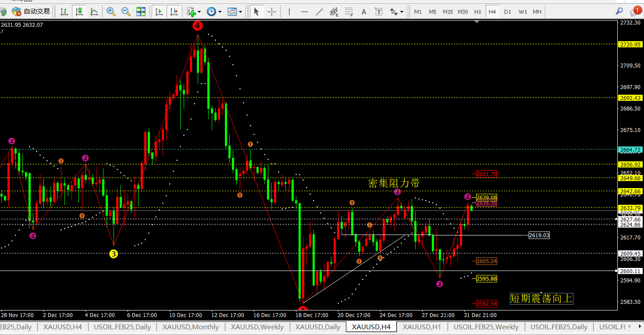Image resolution: width=644 pixels, height=335 pixels.
Task: Open the USOIL.FEB25,Weekly chart tab
Action: 486,327
